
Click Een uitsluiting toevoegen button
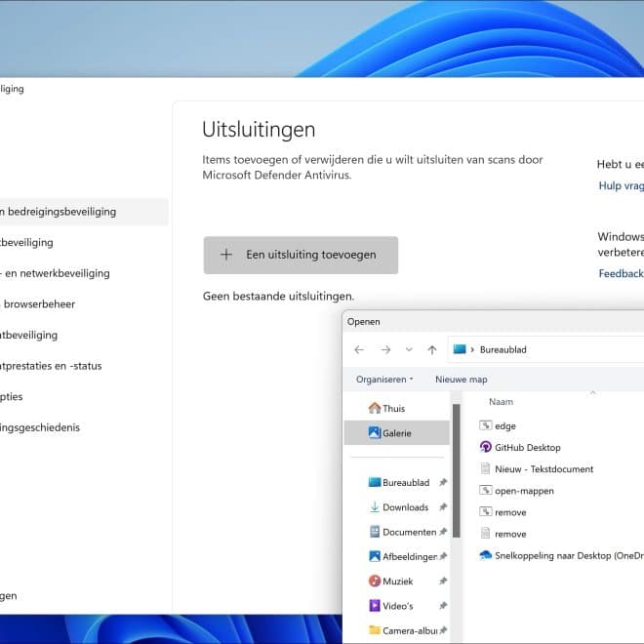click(x=301, y=255)
